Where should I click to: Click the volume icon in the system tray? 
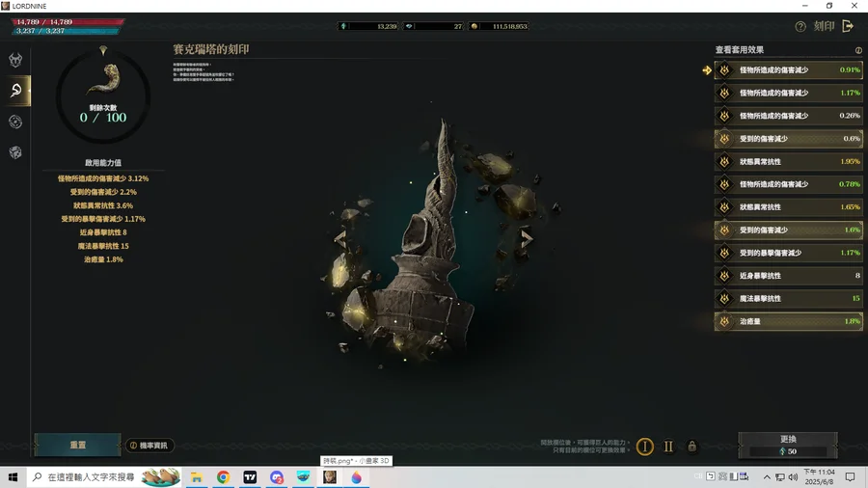[x=793, y=477]
